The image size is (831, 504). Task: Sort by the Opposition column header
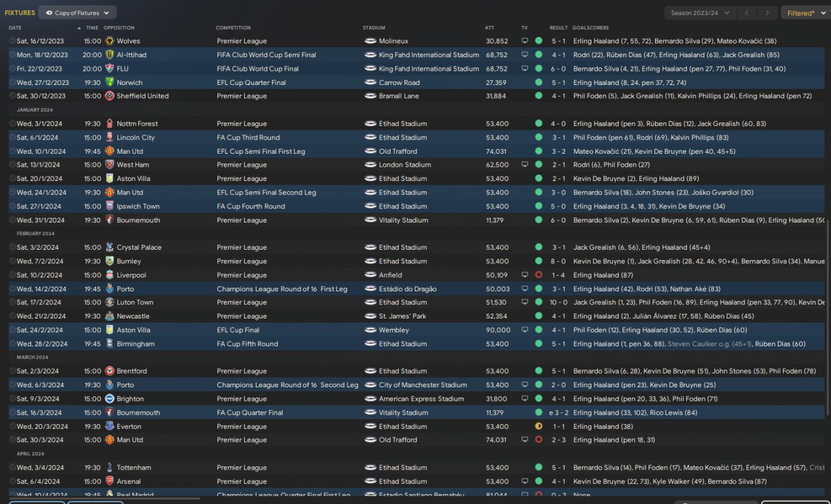coord(119,28)
